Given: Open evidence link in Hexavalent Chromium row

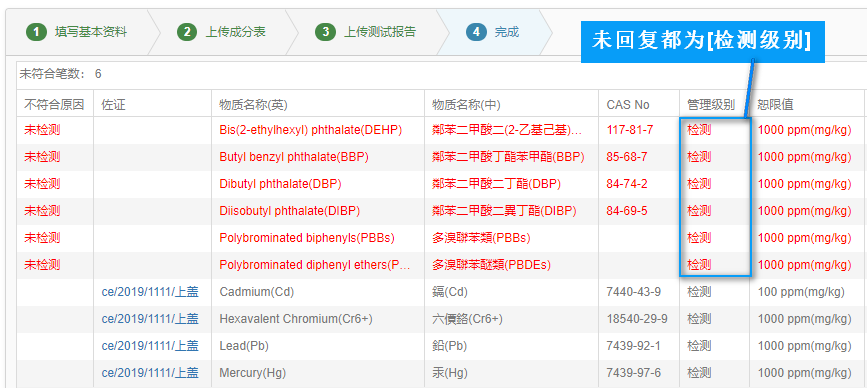Looking at the screenshot, I should [150, 319].
